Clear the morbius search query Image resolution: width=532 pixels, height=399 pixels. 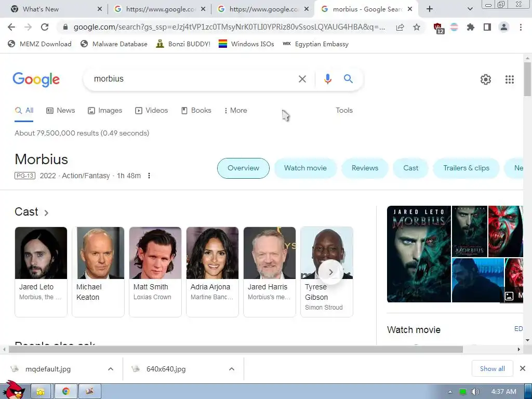coord(302,79)
